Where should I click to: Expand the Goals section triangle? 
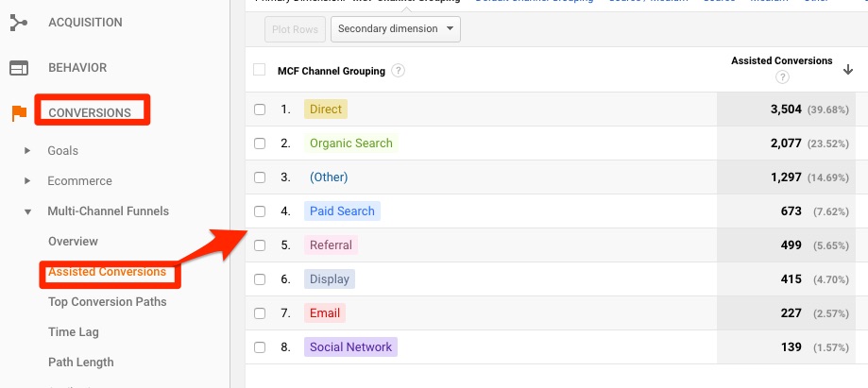click(x=27, y=150)
